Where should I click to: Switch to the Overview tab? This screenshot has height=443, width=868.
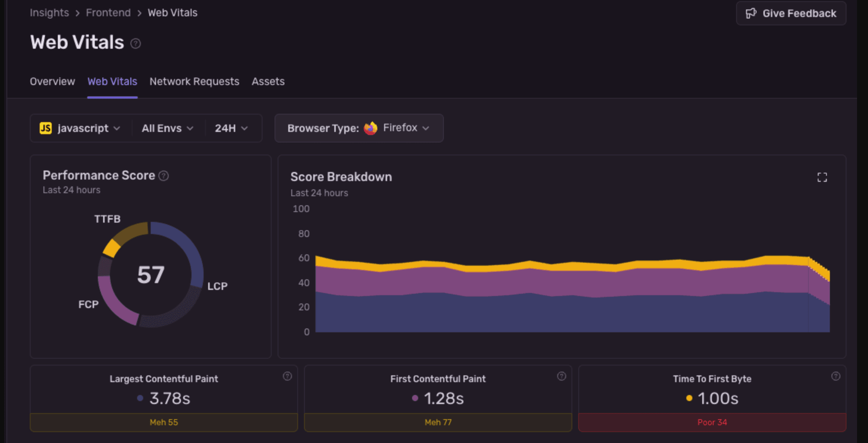(x=53, y=81)
